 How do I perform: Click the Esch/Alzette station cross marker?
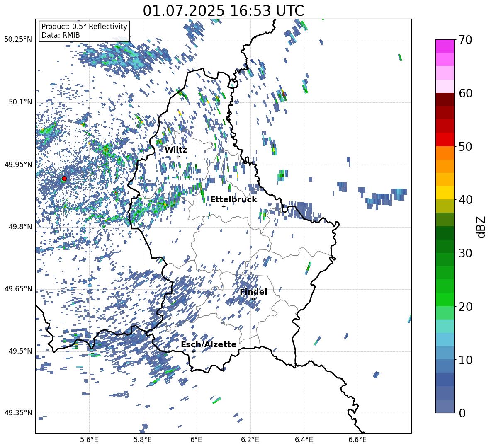(x=194, y=351)
